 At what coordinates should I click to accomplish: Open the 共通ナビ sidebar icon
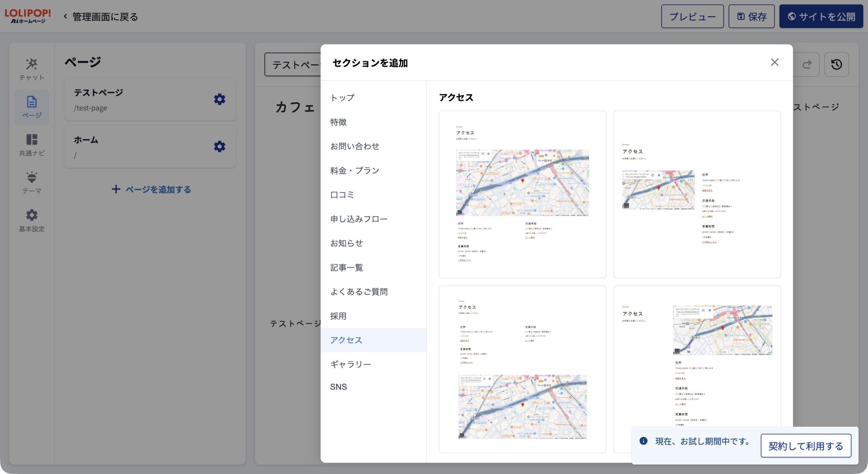pos(32,145)
